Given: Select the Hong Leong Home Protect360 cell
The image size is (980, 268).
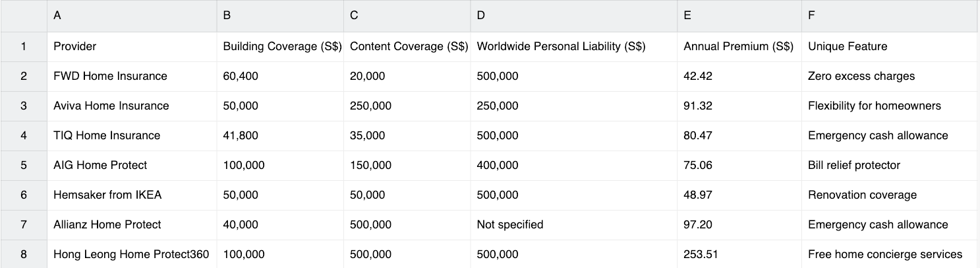Looking at the screenshot, I should click(x=132, y=254).
